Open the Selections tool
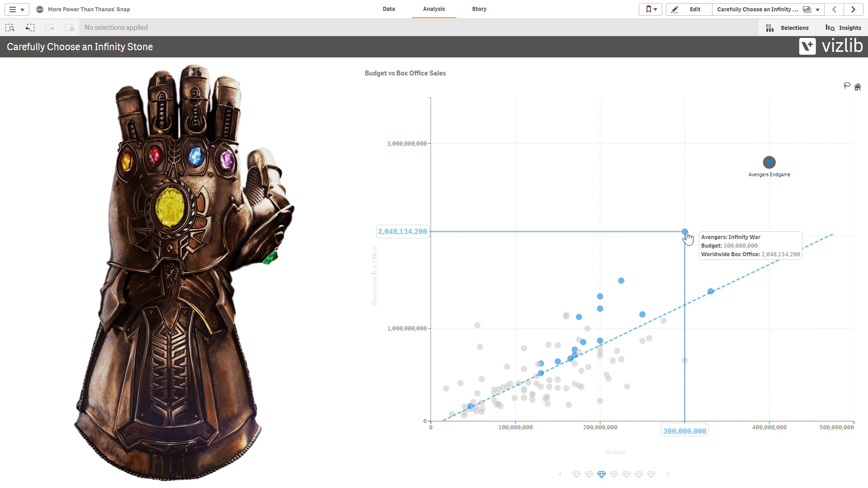The image size is (868, 488). [x=787, y=28]
